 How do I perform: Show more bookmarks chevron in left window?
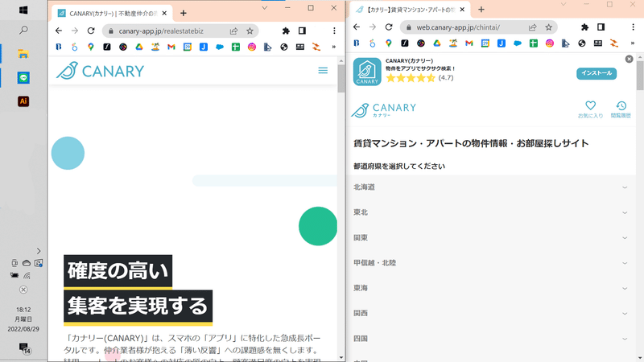pyautogui.click(x=333, y=47)
